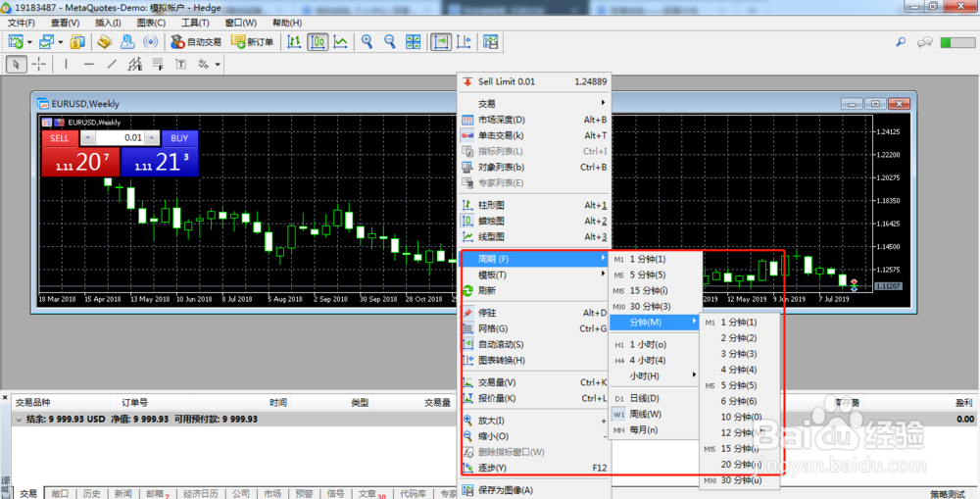The height and width of the screenshot is (499, 980).
Task: Select the trendline drawing tool
Action: click(112, 64)
